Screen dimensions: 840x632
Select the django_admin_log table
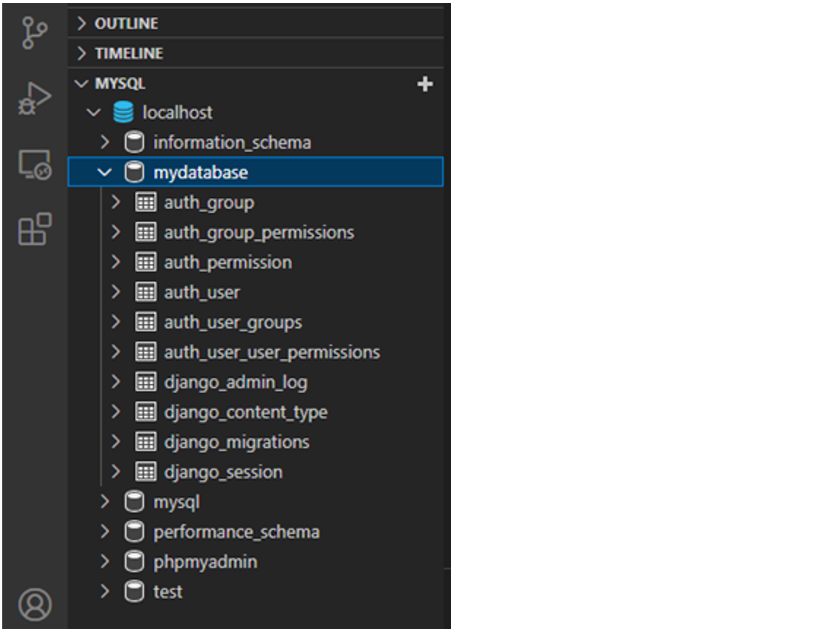[x=235, y=382]
